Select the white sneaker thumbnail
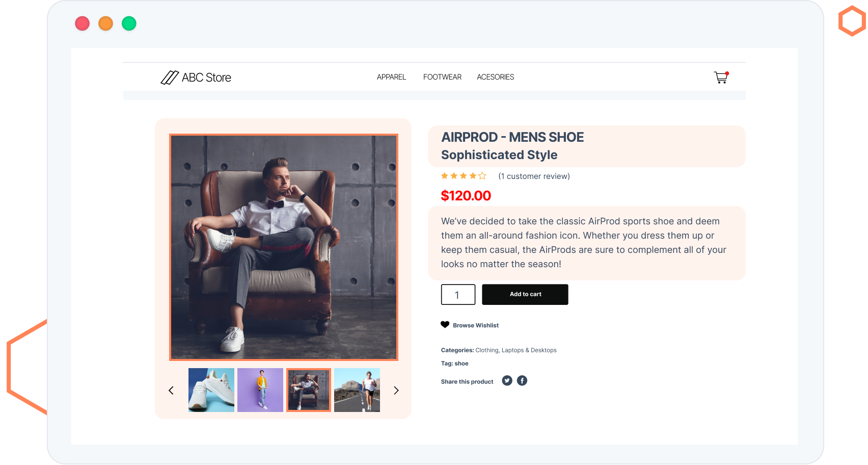The height and width of the screenshot is (465, 868). tap(211, 390)
